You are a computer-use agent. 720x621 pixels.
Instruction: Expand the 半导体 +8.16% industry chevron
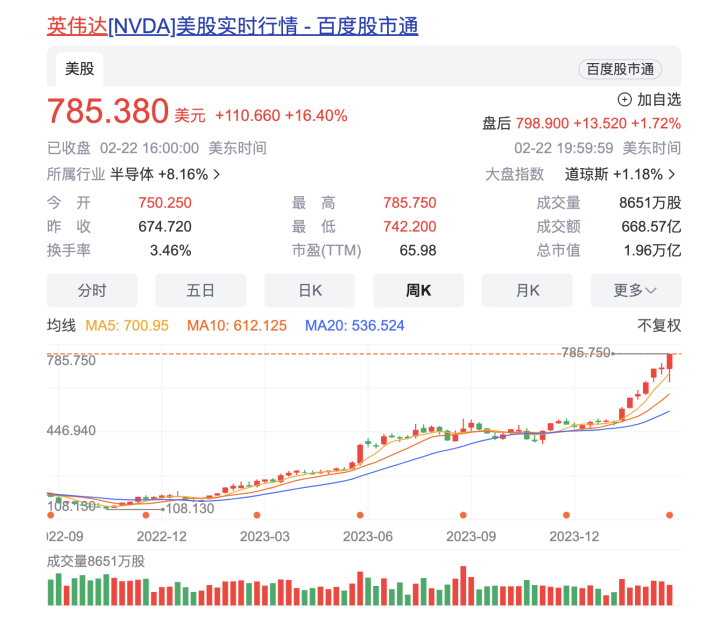217,175
